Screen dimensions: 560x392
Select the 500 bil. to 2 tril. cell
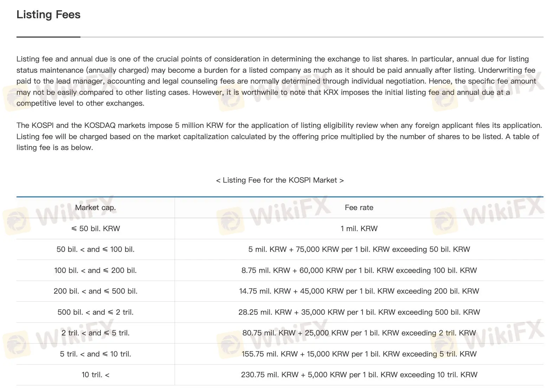(x=95, y=312)
